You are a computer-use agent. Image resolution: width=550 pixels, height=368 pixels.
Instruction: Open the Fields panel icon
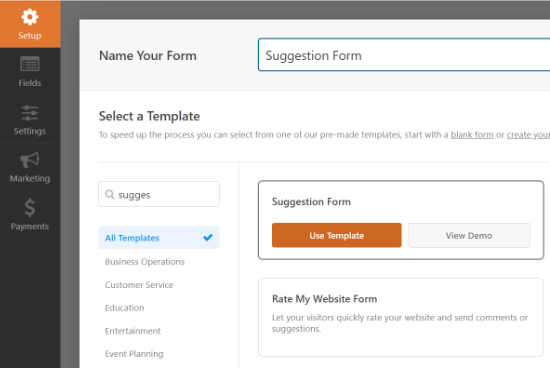click(x=30, y=64)
